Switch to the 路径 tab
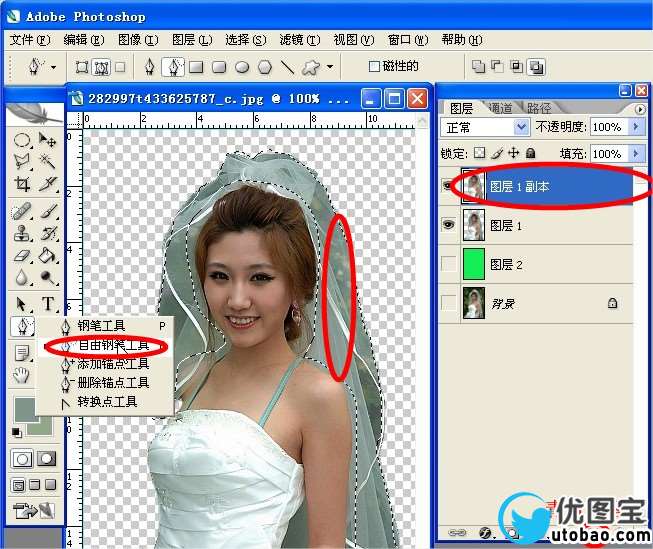Screen dimensions: 653x549 pos(538,108)
